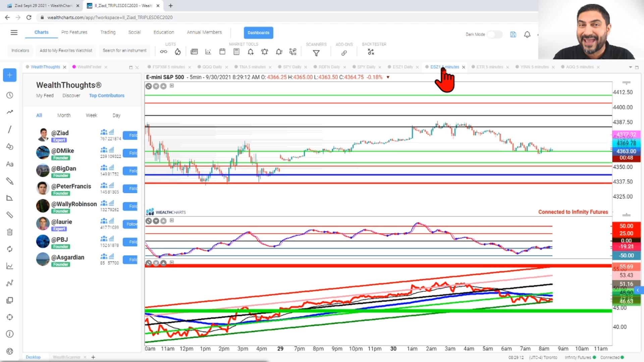
Task: Open the Top Contributors link
Action: click(107, 96)
